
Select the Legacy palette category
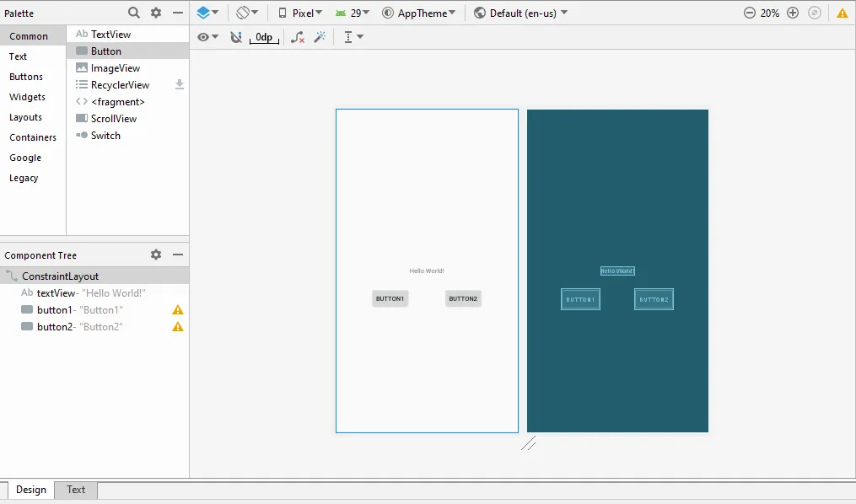[x=33, y=177]
